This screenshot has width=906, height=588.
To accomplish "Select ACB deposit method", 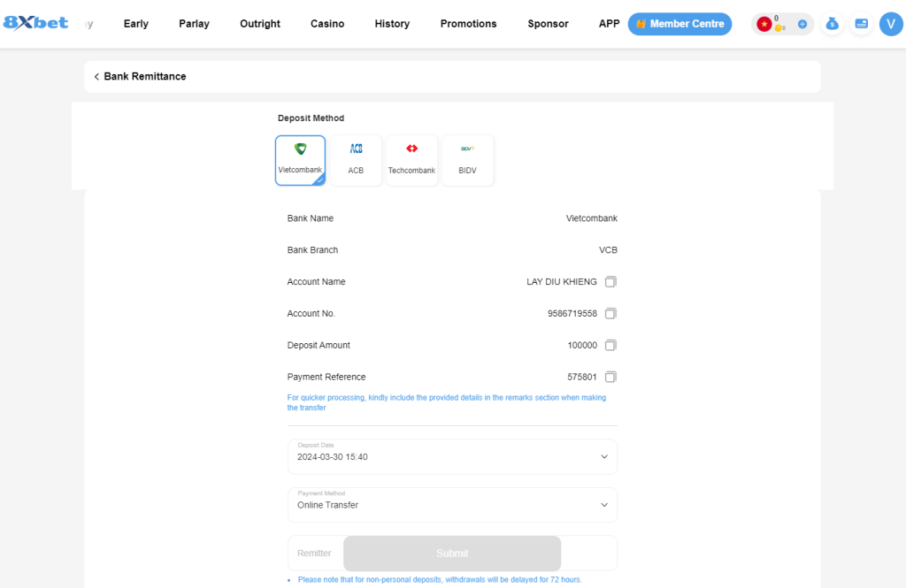I will point(356,160).
